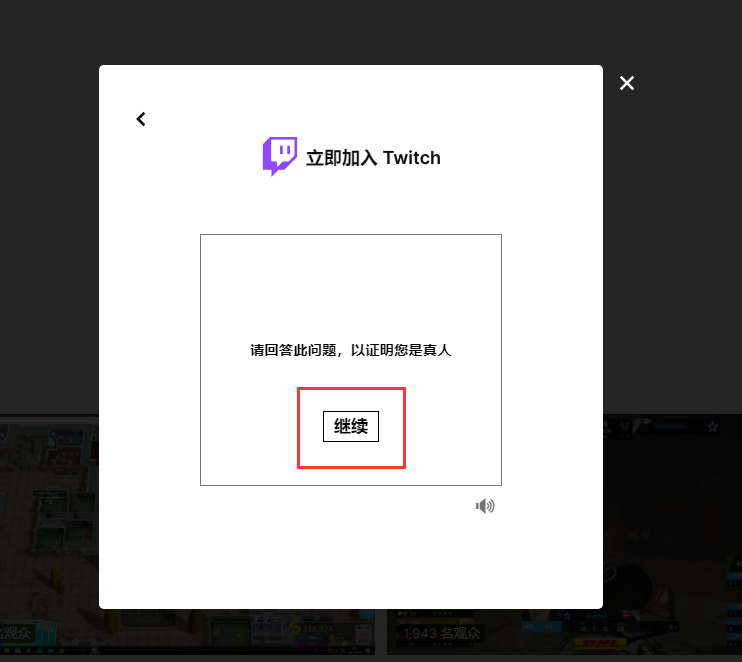Image resolution: width=742 pixels, height=662 pixels.
Task: Close the Twitch sign-up dialog
Action: click(627, 83)
